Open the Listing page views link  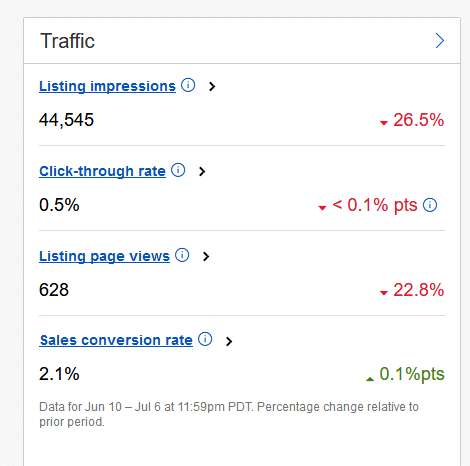tap(104, 256)
